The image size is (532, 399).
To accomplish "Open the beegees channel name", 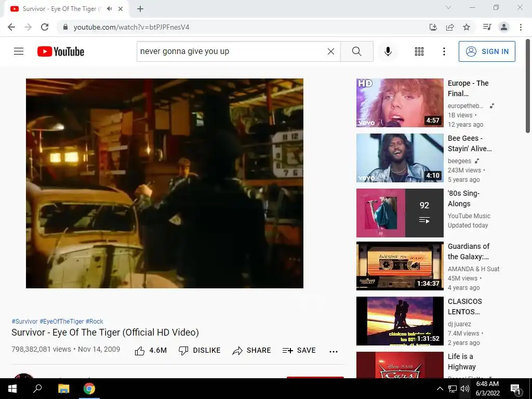I will (459, 161).
